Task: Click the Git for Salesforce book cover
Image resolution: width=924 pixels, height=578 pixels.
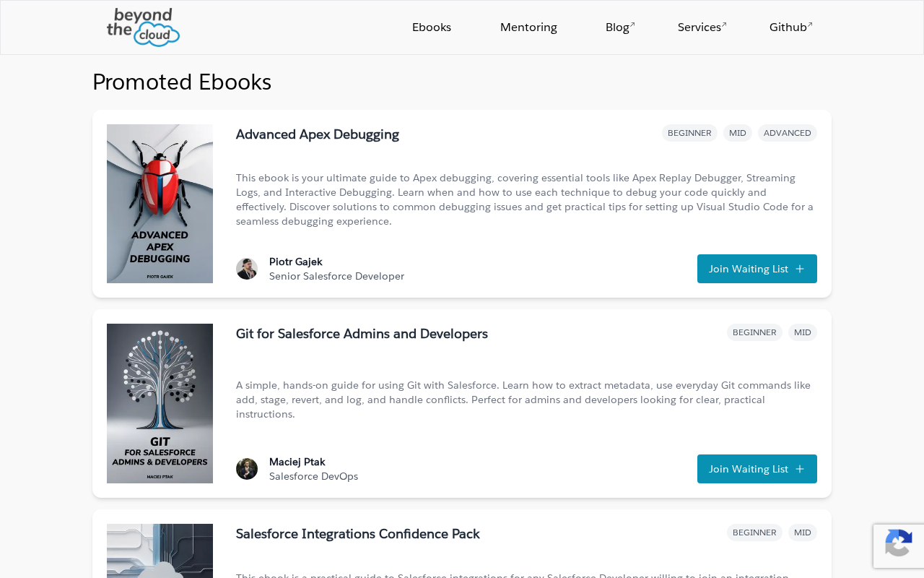Action: pos(160,403)
